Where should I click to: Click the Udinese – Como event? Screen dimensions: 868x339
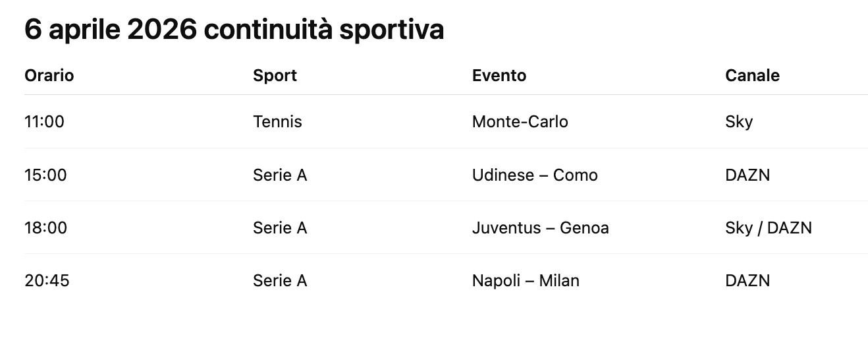535,175
